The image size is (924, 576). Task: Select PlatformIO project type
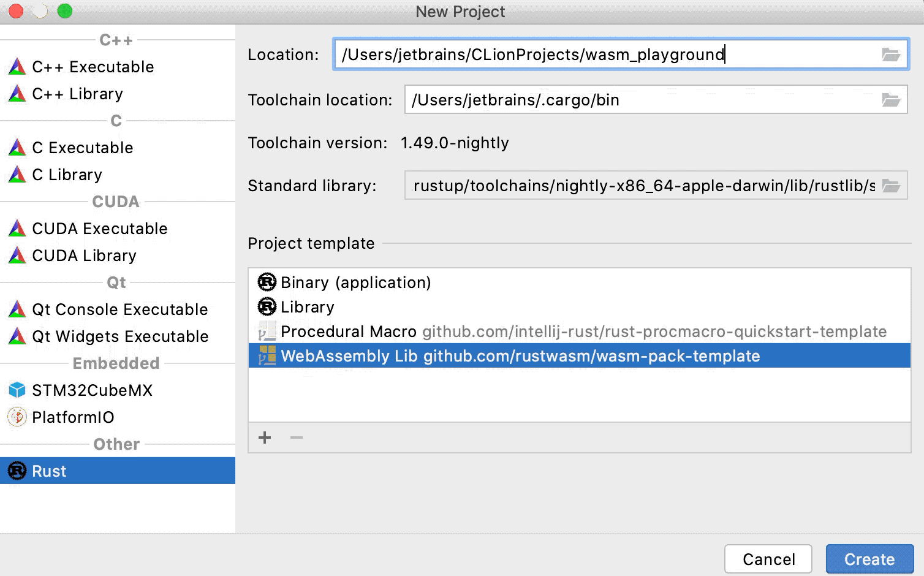click(118, 417)
